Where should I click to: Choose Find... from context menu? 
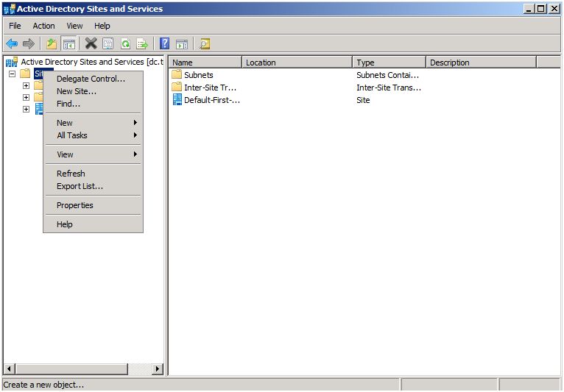coord(93,104)
